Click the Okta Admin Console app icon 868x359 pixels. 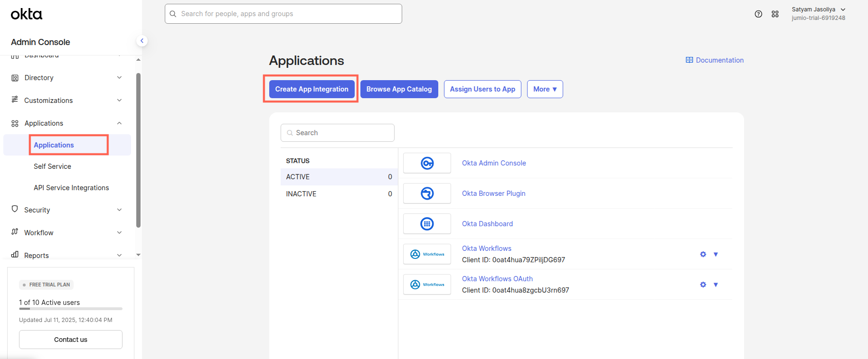[427, 163]
